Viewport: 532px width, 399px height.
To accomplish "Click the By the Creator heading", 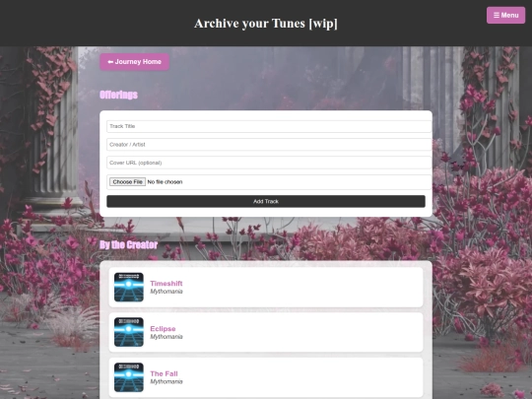I will pos(129,245).
